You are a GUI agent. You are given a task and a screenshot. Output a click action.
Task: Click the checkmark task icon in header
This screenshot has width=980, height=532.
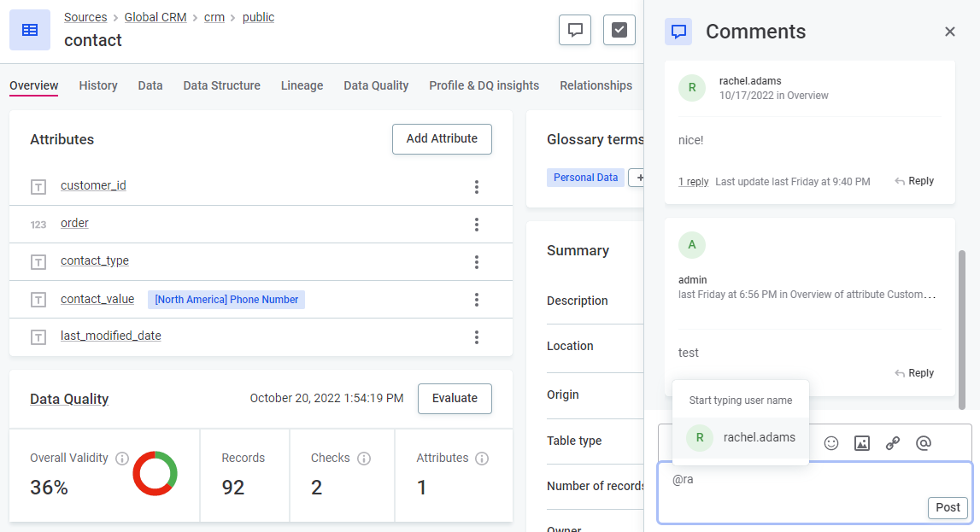point(619,30)
